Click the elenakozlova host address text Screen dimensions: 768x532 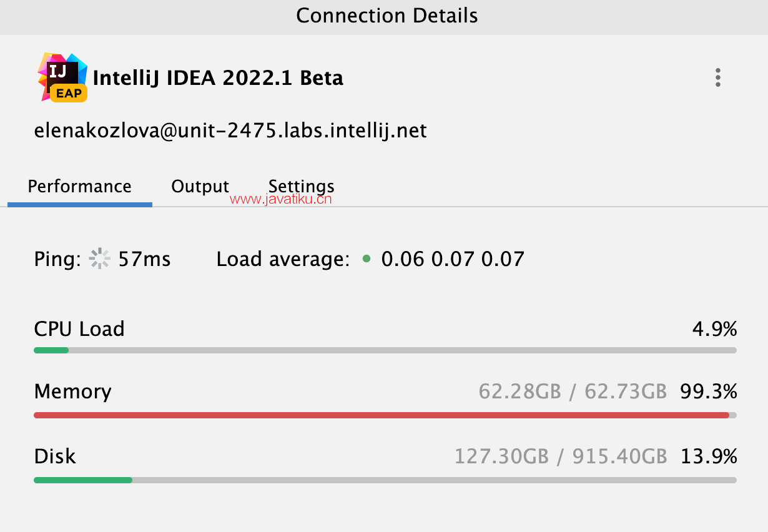(230, 131)
